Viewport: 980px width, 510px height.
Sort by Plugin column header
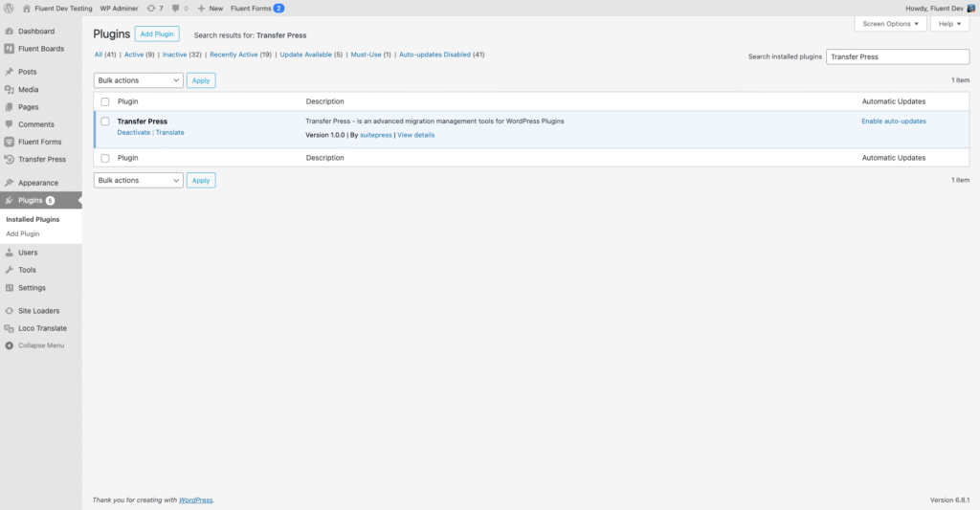click(127, 101)
